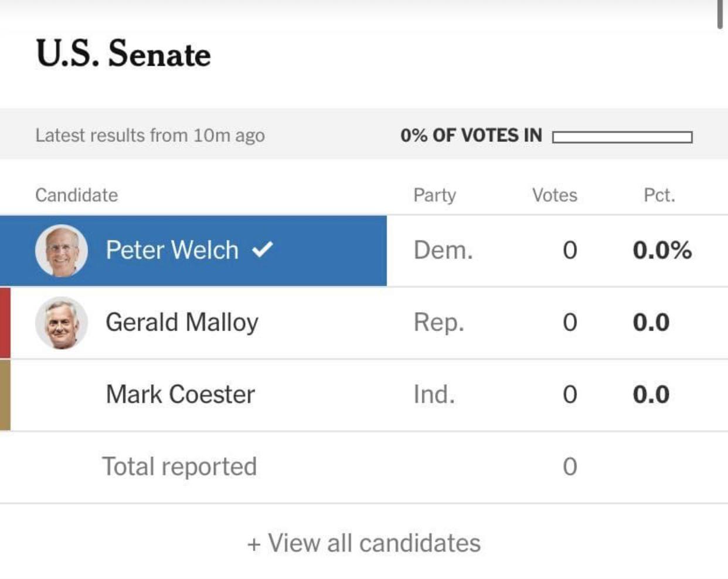Screen dimensions: 728x579
Task: Click the Candidate column header
Action: click(x=76, y=195)
